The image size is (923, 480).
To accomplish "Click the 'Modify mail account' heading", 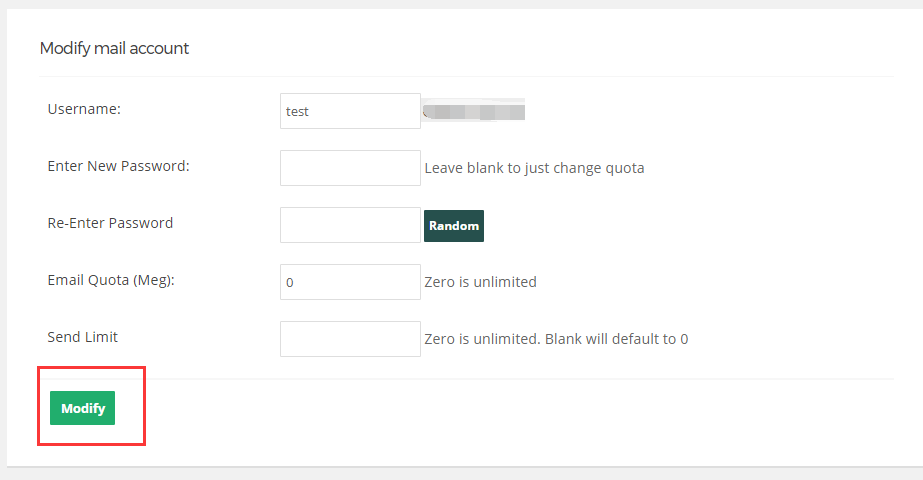I will point(114,48).
